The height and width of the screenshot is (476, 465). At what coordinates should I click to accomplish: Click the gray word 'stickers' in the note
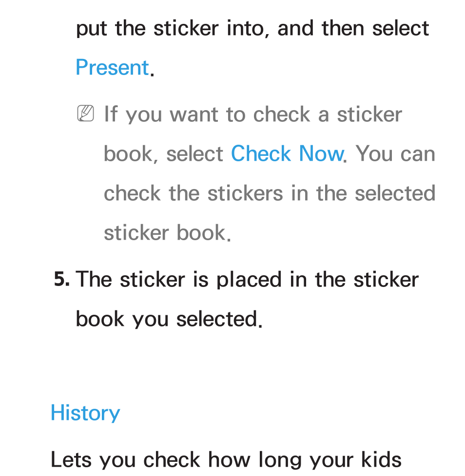click(245, 193)
